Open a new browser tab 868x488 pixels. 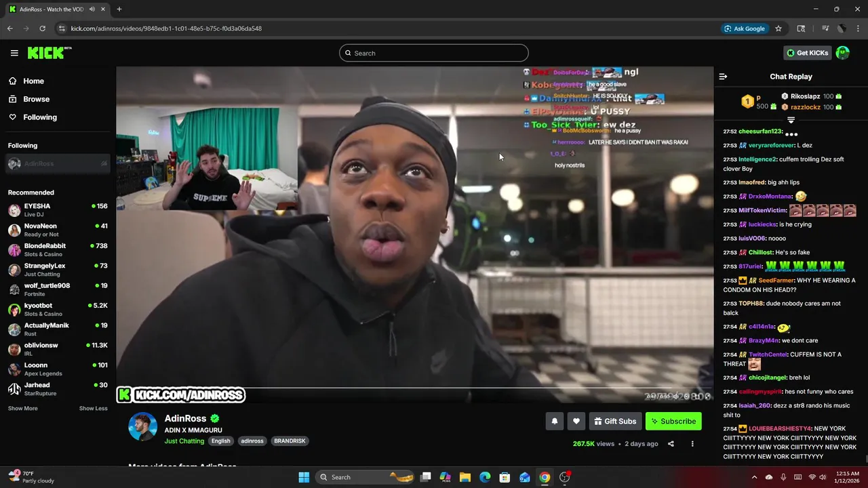pyautogui.click(x=119, y=9)
